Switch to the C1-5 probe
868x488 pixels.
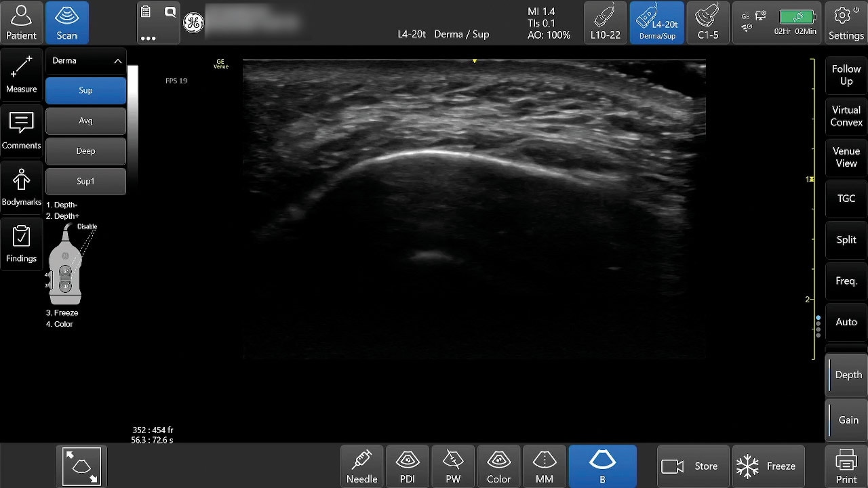coord(707,22)
